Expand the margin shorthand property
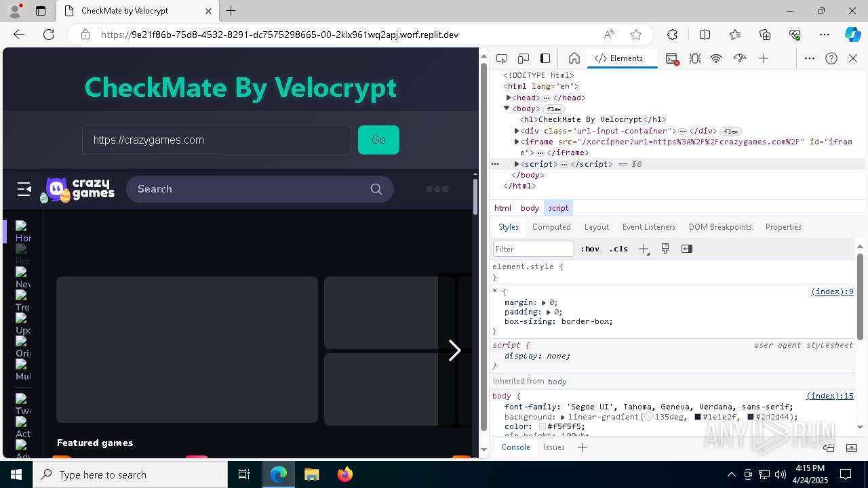Screen dimensions: 868x488 (544, 303)
